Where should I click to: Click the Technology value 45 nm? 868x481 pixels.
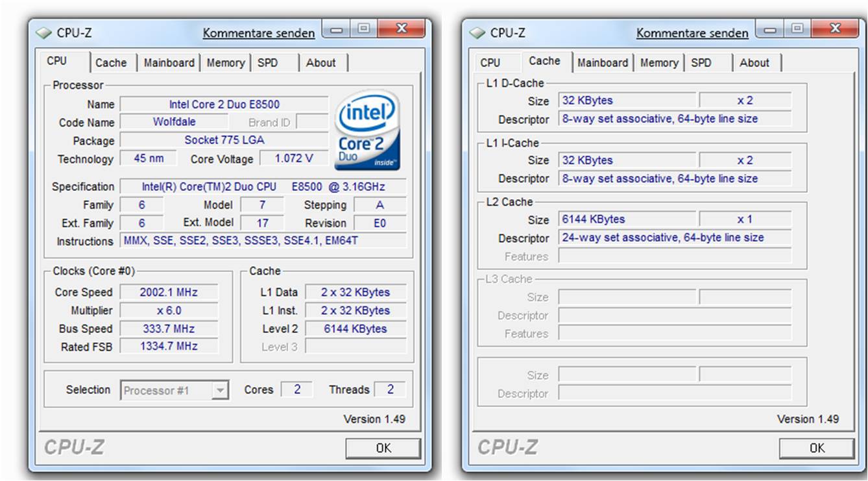149,158
